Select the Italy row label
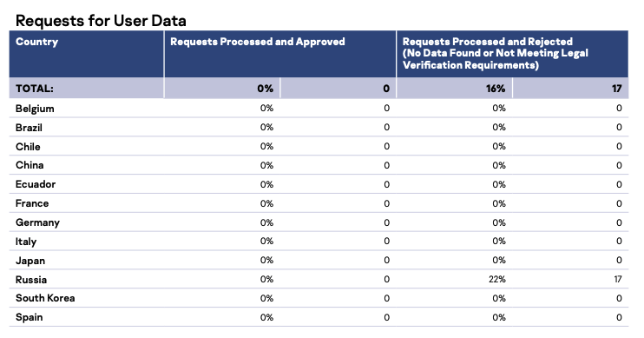The image size is (644, 338). 26,242
